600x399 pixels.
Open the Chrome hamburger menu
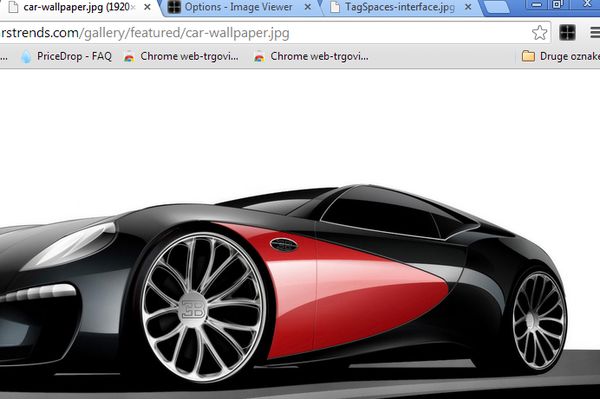pos(595,33)
